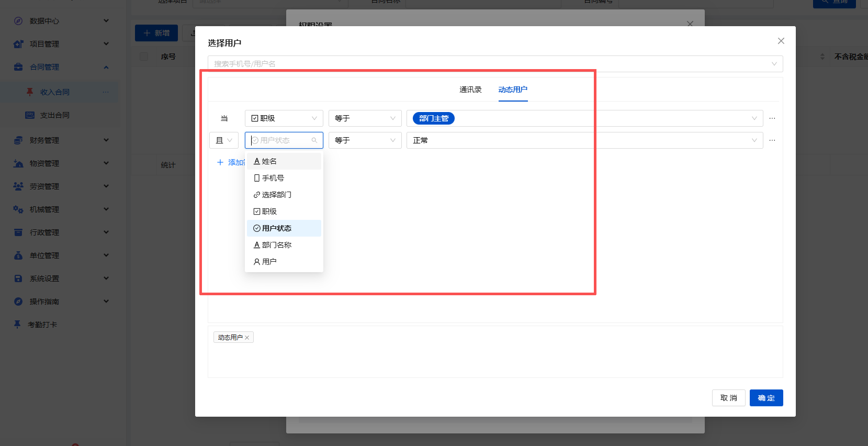Expand the 数据中心 menu
Viewport: 868px width, 446px height.
click(x=106, y=21)
